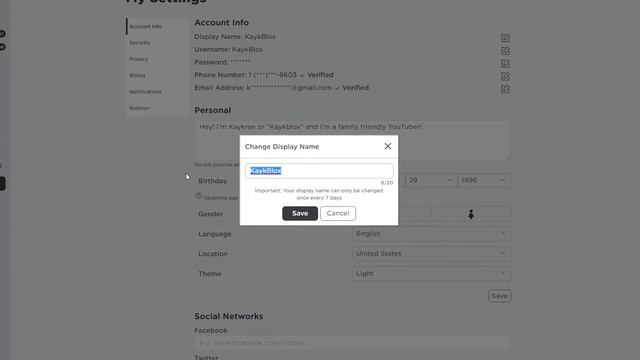The height and width of the screenshot is (360, 640).
Task: Open the Language dropdown set to English
Action: click(x=431, y=234)
